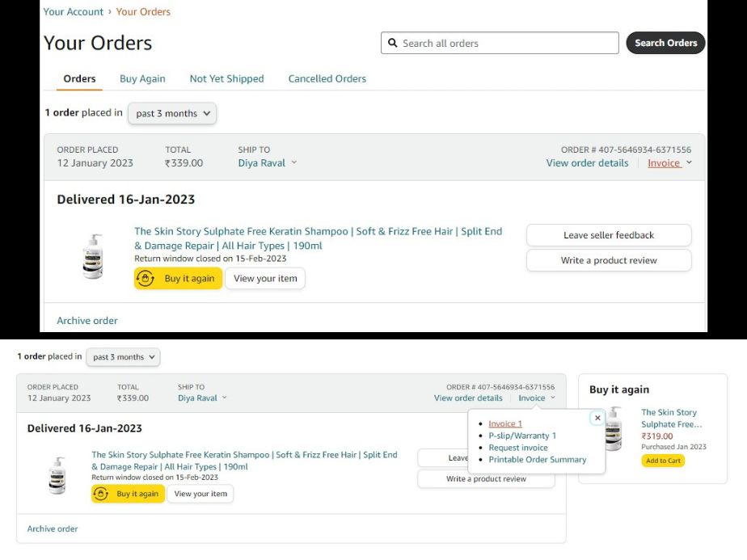Click shampoo bottle thumbnail in top order

click(93, 256)
